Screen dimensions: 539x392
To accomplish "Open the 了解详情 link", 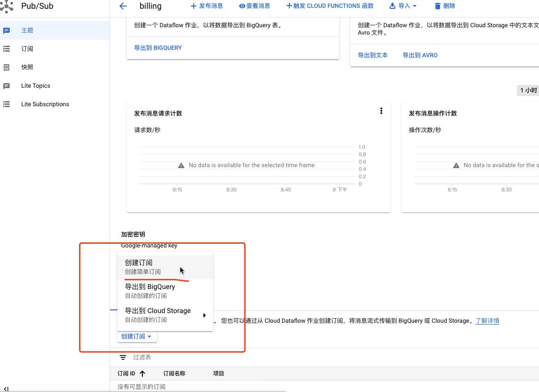I will click(487, 320).
